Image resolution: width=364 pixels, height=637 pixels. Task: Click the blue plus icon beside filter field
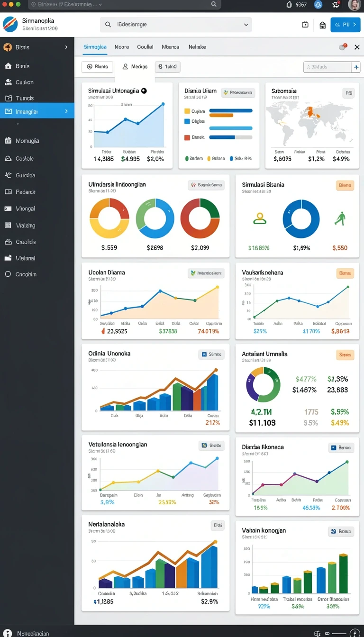(x=355, y=67)
